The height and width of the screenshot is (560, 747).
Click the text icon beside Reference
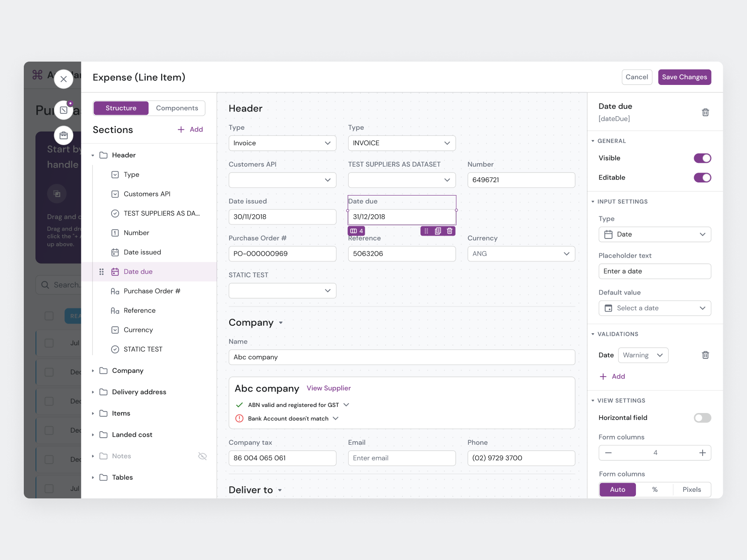tap(115, 311)
